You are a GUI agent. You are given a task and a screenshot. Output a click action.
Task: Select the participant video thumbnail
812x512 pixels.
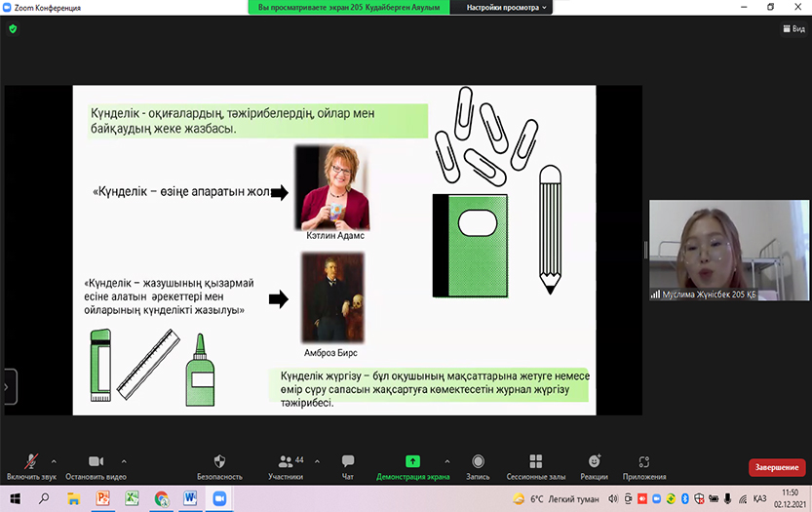[703, 251]
